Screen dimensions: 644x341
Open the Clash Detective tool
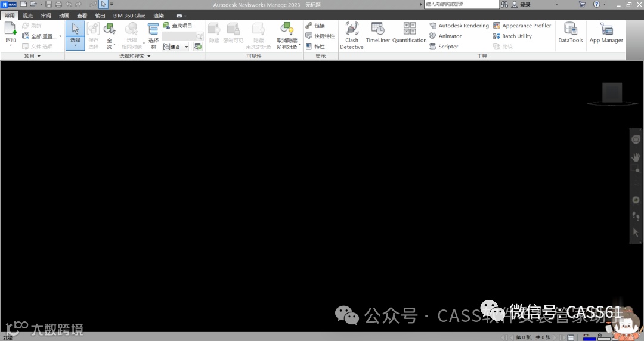(x=352, y=36)
